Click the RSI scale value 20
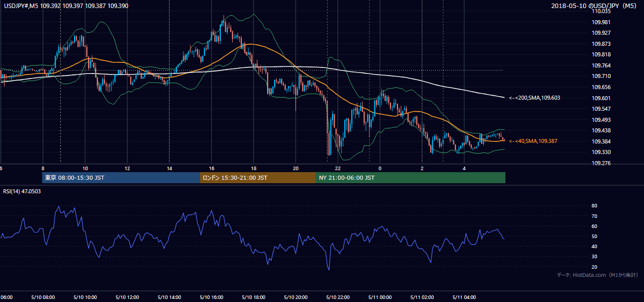 pyautogui.click(x=595, y=267)
